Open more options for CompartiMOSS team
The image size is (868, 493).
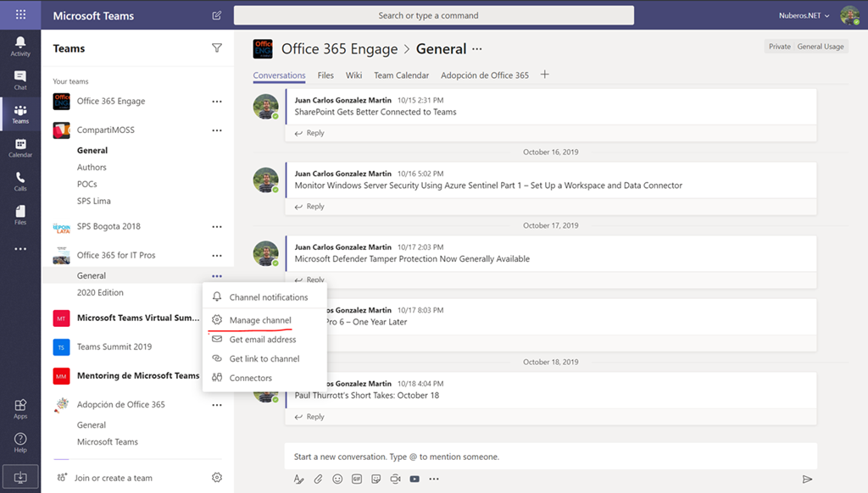click(x=217, y=130)
